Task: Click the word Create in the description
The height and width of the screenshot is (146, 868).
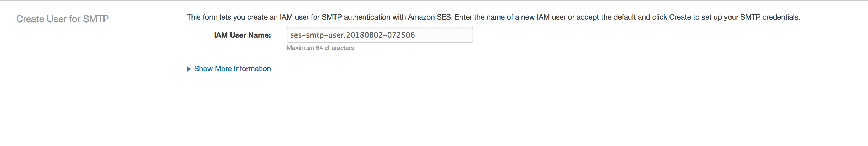Action: click(680, 17)
